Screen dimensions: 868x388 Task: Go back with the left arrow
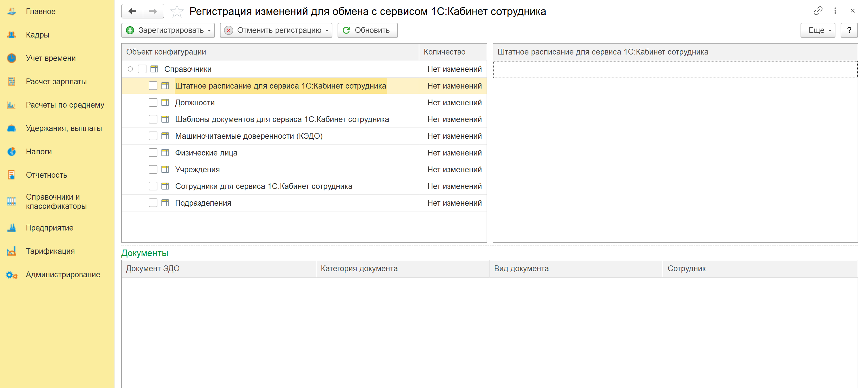pyautogui.click(x=132, y=11)
